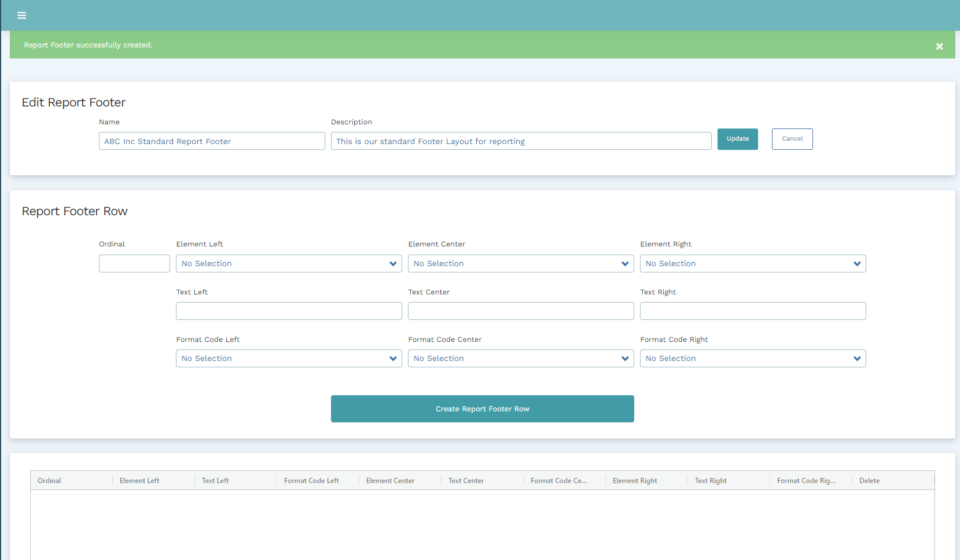The width and height of the screenshot is (960, 560).
Task: Focus the Text Center field
Action: (x=521, y=311)
